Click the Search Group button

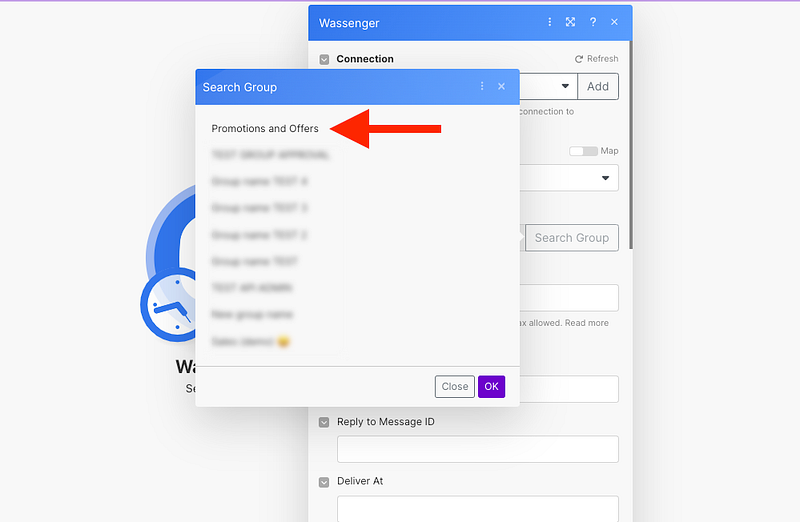(x=571, y=238)
